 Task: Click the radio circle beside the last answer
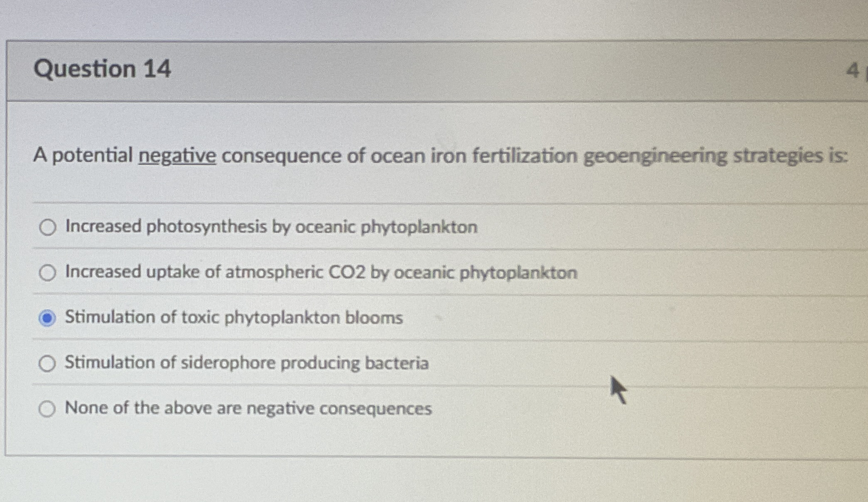pyautogui.click(x=47, y=409)
